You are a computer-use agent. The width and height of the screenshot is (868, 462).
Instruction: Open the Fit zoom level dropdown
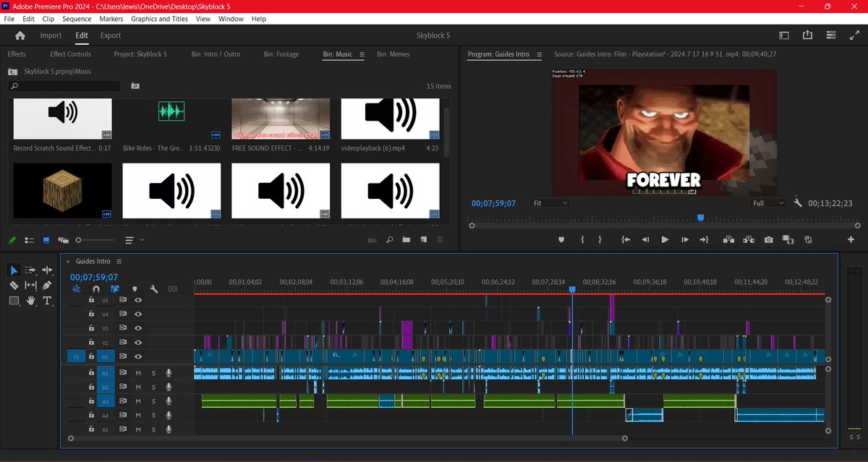click(x=550, y=203)
